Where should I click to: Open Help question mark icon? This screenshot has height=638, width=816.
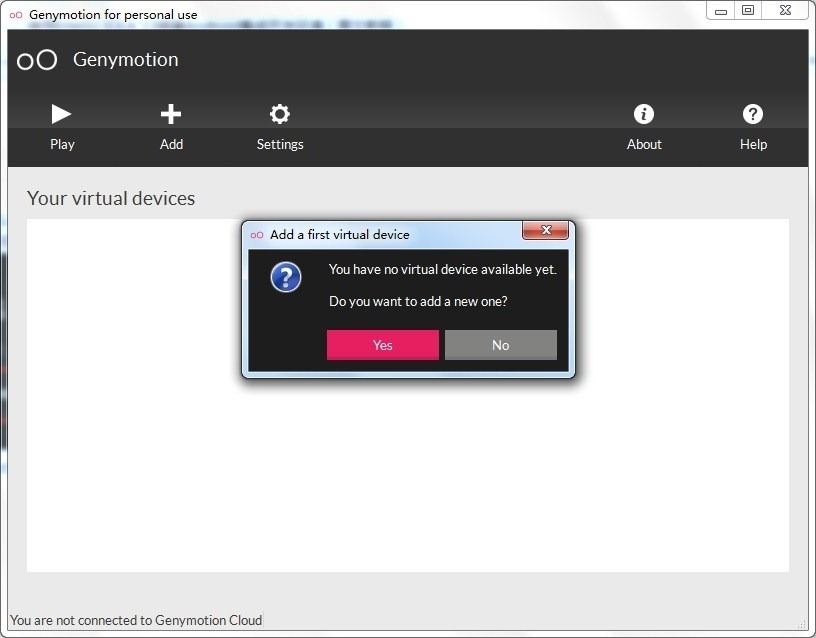click(753, 114)
